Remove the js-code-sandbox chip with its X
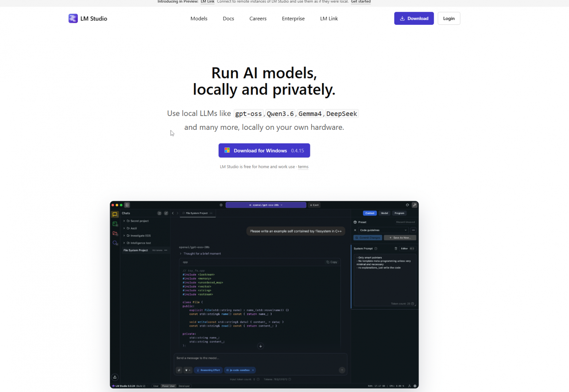The image size is (569, 392). pos(253,370)
